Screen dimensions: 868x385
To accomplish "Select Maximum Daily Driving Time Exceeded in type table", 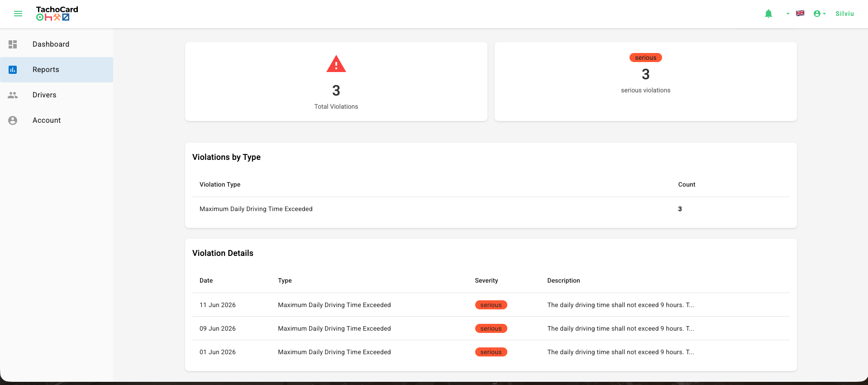I will pyautogui.click(x=256, y=209).
